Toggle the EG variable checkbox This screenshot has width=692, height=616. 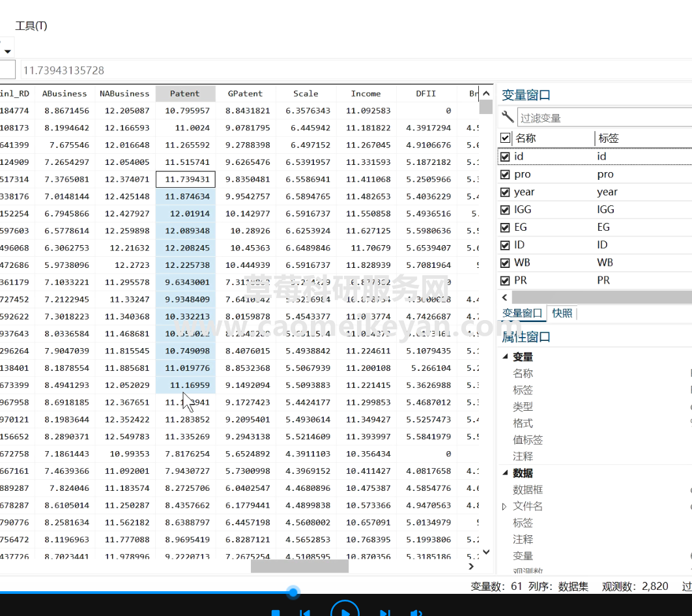tap(506, 227)
